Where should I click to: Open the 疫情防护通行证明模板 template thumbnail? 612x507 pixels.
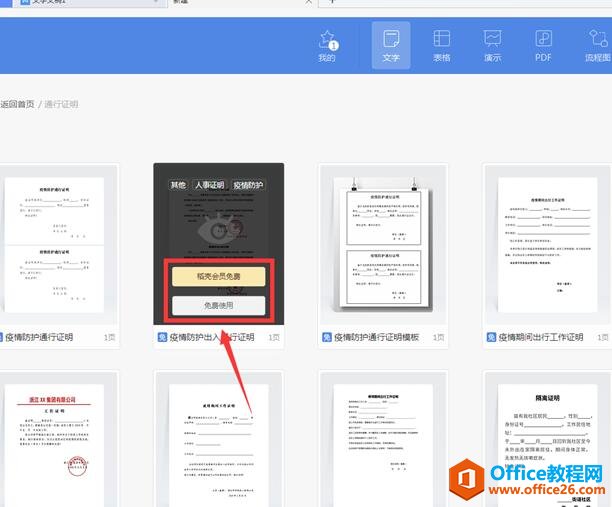coord(383,245)
